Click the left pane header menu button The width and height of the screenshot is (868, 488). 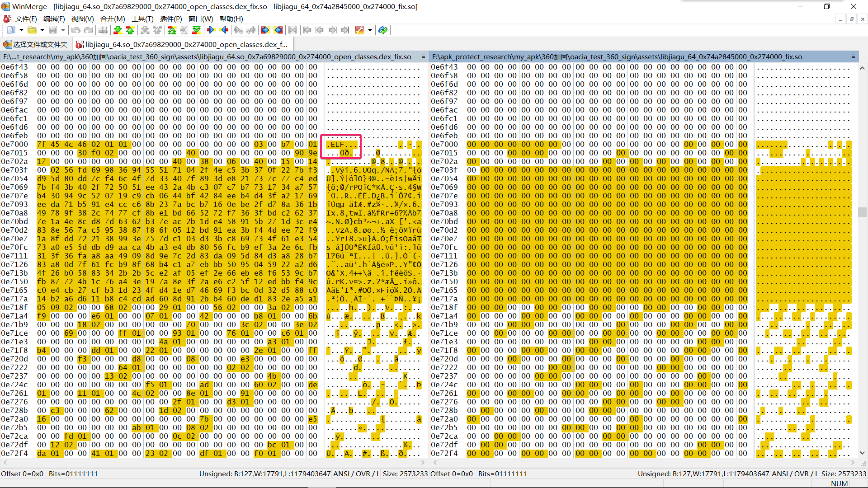pos(423,56)
